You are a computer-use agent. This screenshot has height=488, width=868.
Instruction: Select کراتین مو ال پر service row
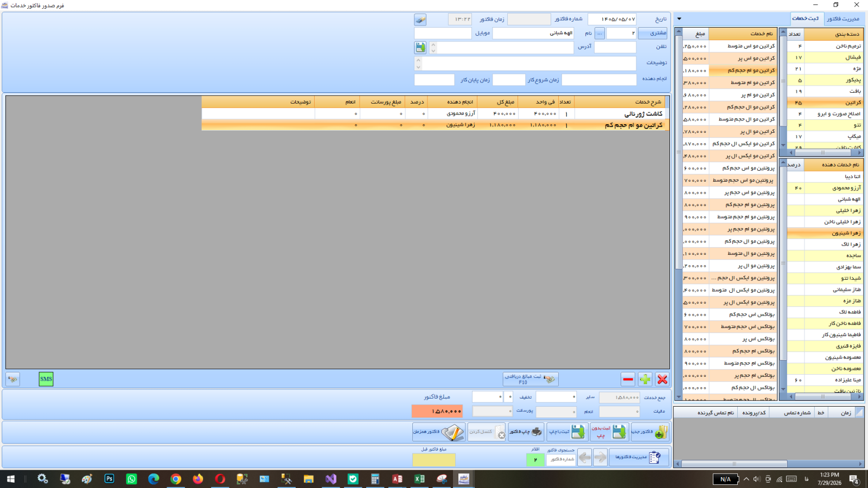730,131
